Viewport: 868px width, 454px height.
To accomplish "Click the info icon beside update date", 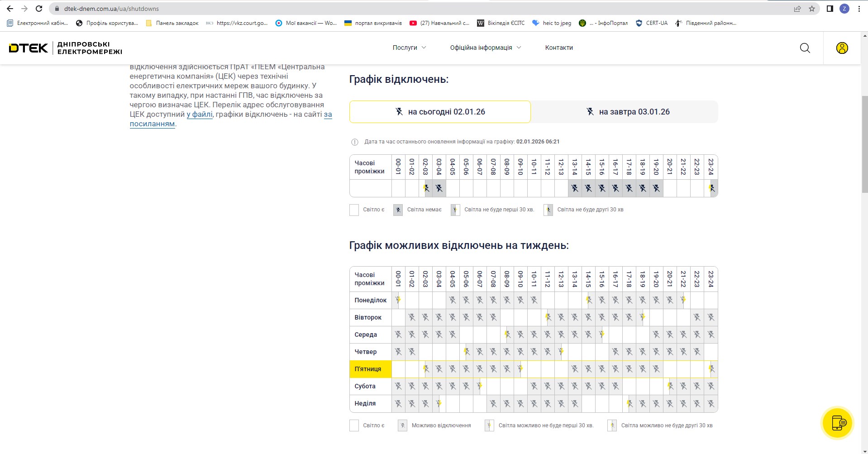I will (355, 142).
